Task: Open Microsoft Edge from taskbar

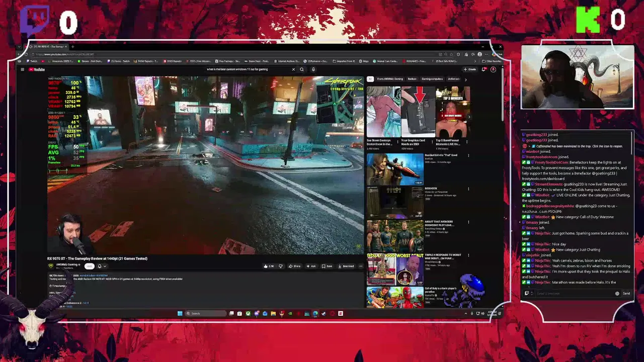Action: [315, 313]
